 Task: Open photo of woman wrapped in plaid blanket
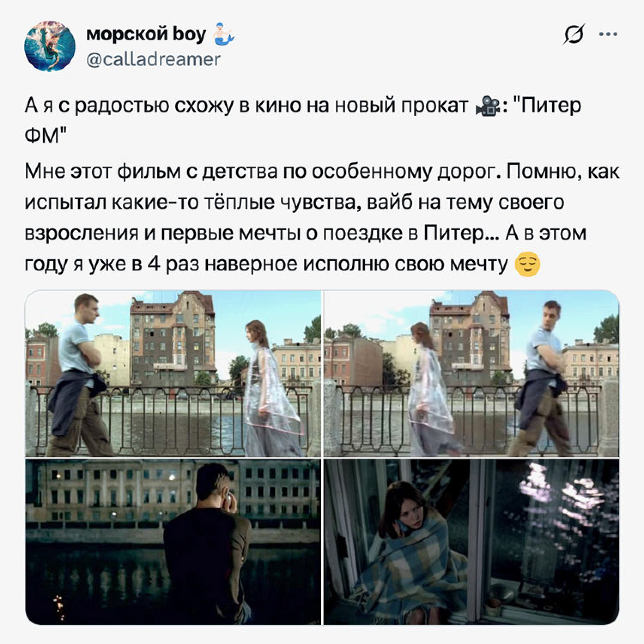[x=471, y=542]
